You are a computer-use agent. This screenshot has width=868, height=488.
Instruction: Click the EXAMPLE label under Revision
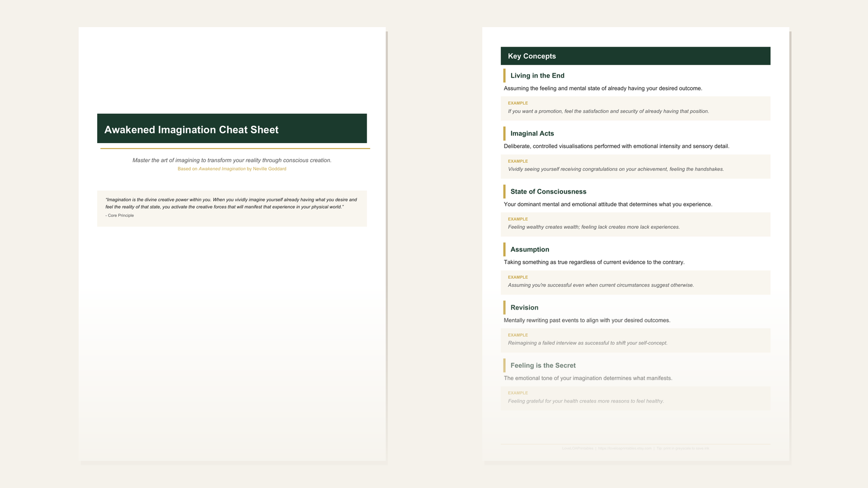click(518, 335)
